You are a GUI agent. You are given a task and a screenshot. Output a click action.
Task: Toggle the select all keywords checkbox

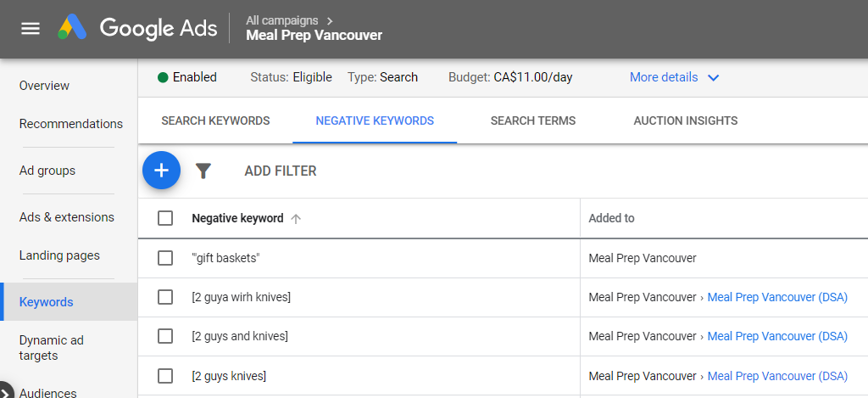pos(165,218)
